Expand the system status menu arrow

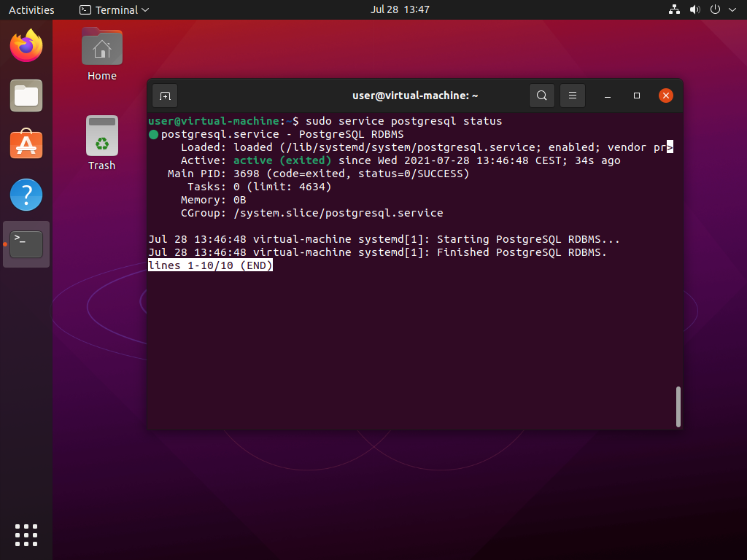pos(731,10)
